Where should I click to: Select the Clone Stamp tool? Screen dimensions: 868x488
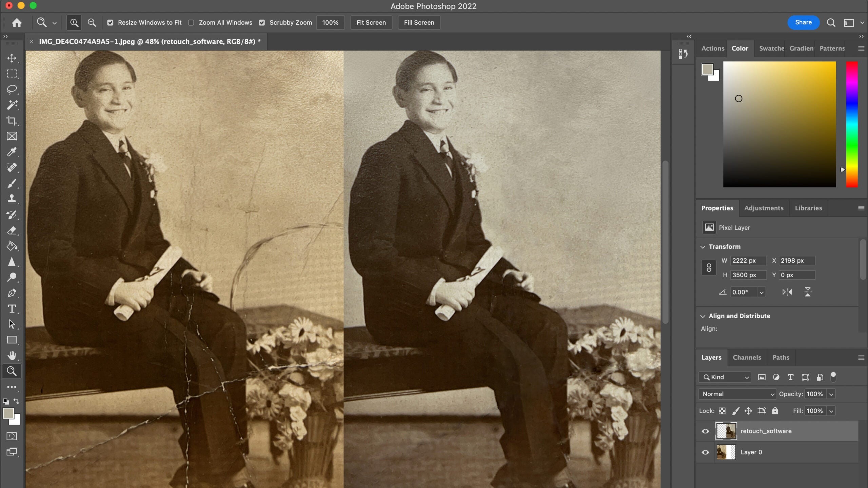pyautogui.click(x=12, y=199)
